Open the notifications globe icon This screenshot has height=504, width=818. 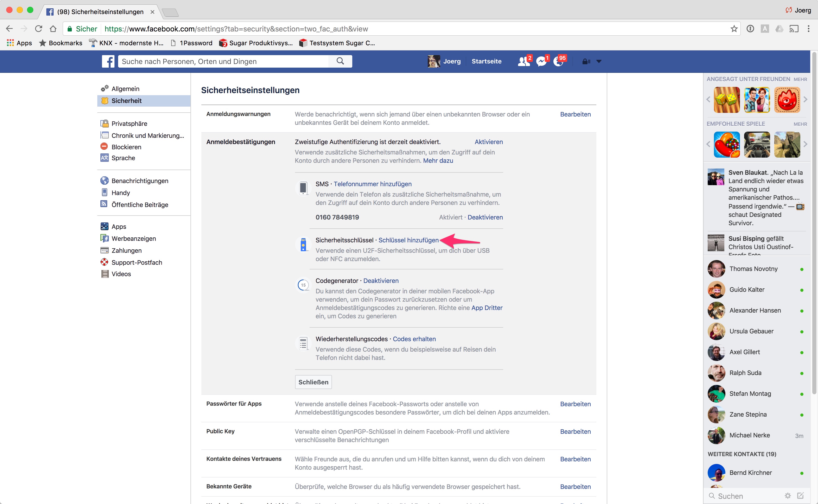click(558, 61)
